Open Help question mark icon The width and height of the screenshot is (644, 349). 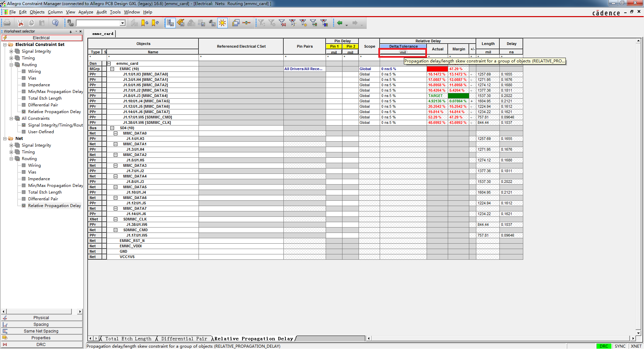[x=55, y=23]
